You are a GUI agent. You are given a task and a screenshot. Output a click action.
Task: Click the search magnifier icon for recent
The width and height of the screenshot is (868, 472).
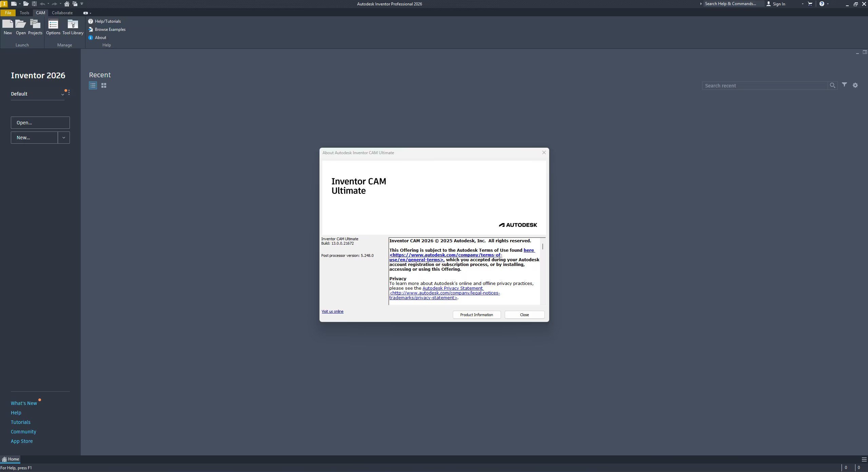click(x=832, y=85)
